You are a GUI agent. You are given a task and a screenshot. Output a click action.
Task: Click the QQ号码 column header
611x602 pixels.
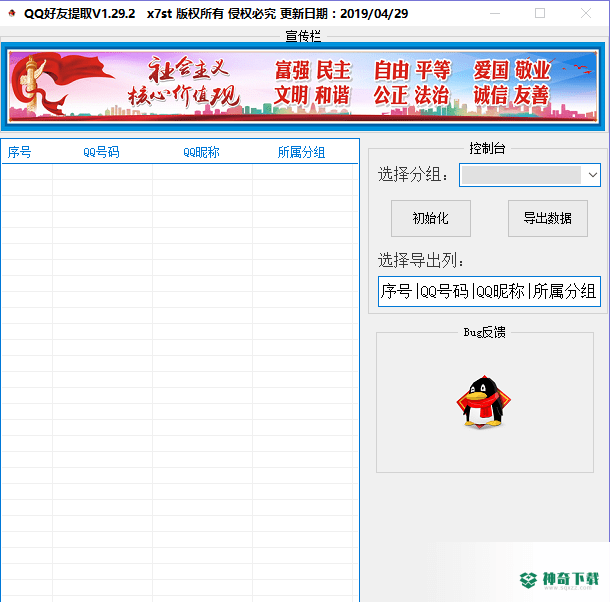click(102, 152)
